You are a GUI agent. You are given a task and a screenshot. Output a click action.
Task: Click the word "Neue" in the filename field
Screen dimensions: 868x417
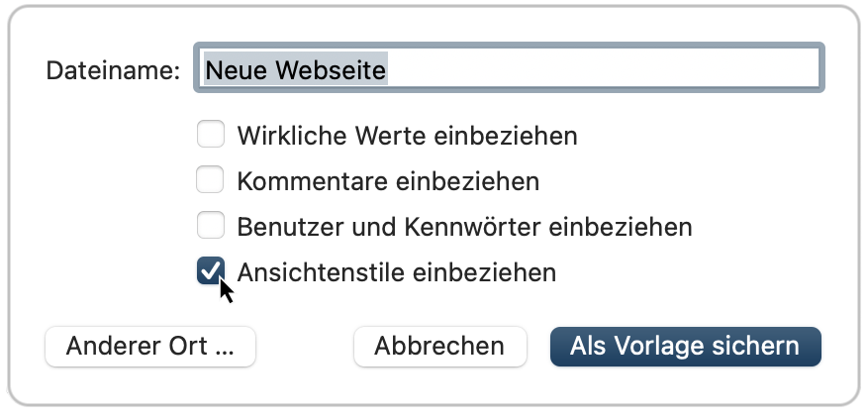[234, 69]
